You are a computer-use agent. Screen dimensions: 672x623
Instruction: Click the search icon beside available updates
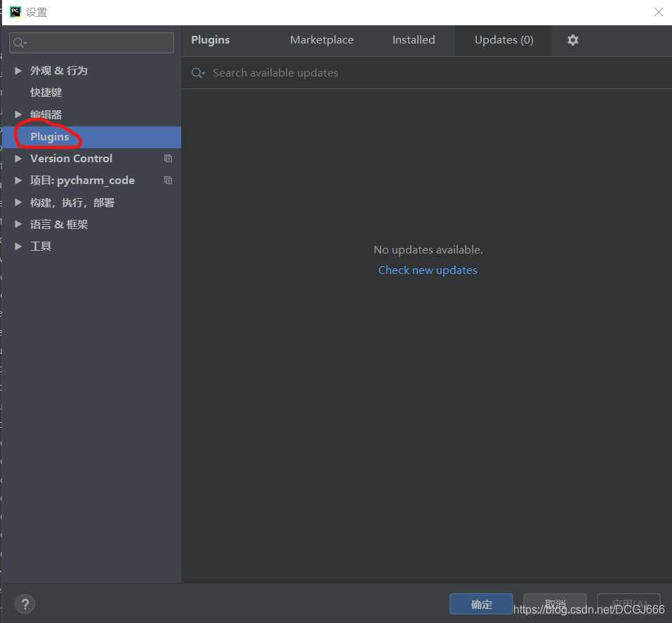198,73
